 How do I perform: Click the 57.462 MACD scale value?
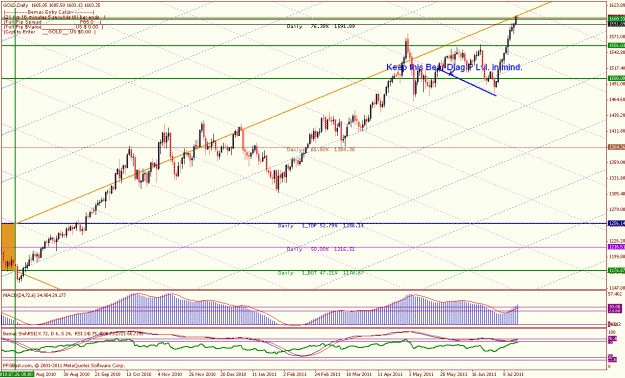616,294
